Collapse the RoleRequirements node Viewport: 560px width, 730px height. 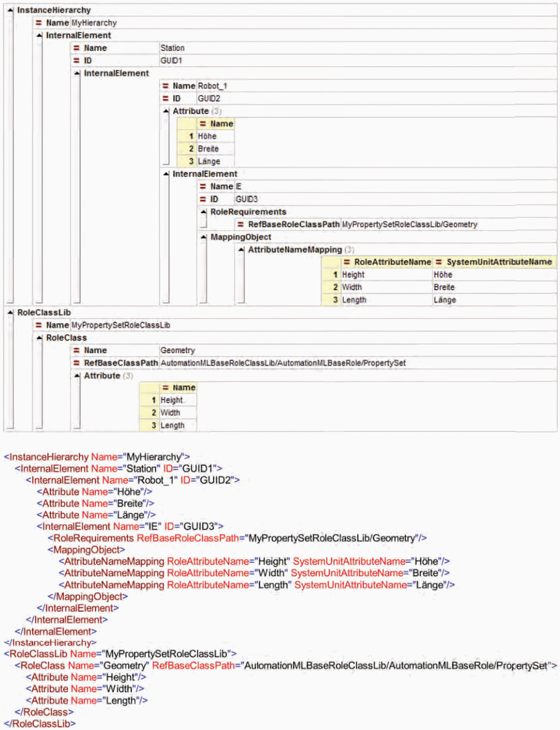coord(203,212)
